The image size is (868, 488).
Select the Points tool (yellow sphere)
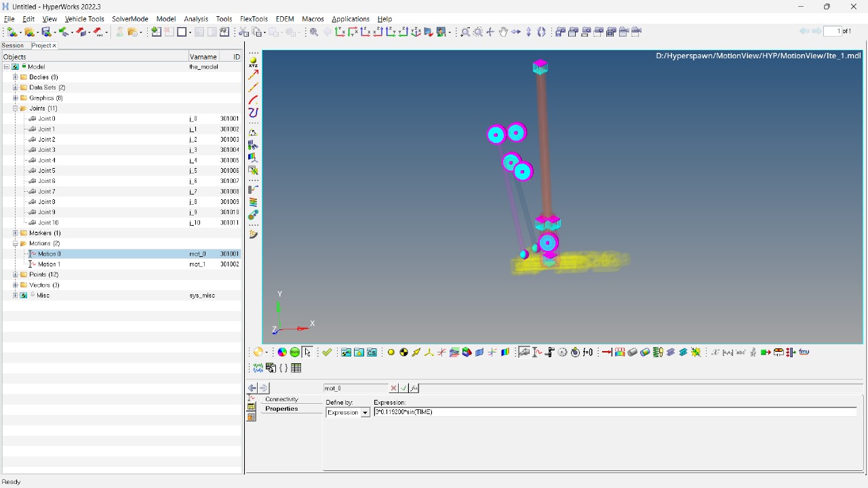click(391, 352)
